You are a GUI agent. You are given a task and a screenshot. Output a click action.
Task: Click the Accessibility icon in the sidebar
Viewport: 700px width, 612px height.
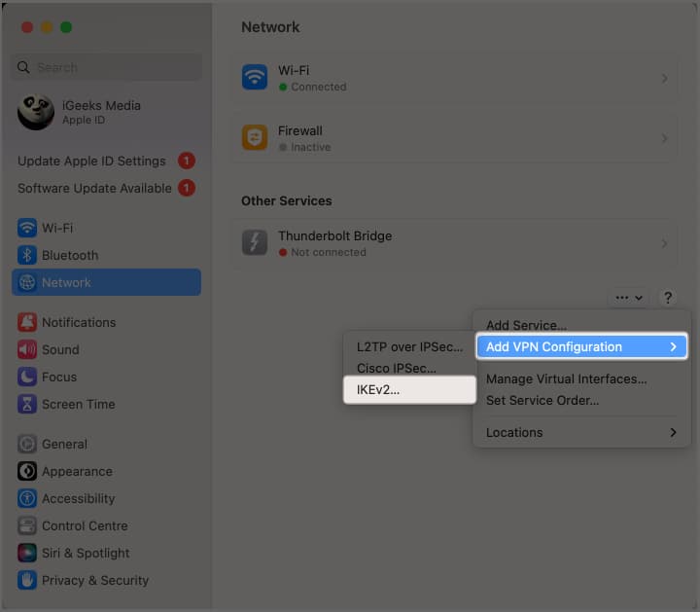27,498
